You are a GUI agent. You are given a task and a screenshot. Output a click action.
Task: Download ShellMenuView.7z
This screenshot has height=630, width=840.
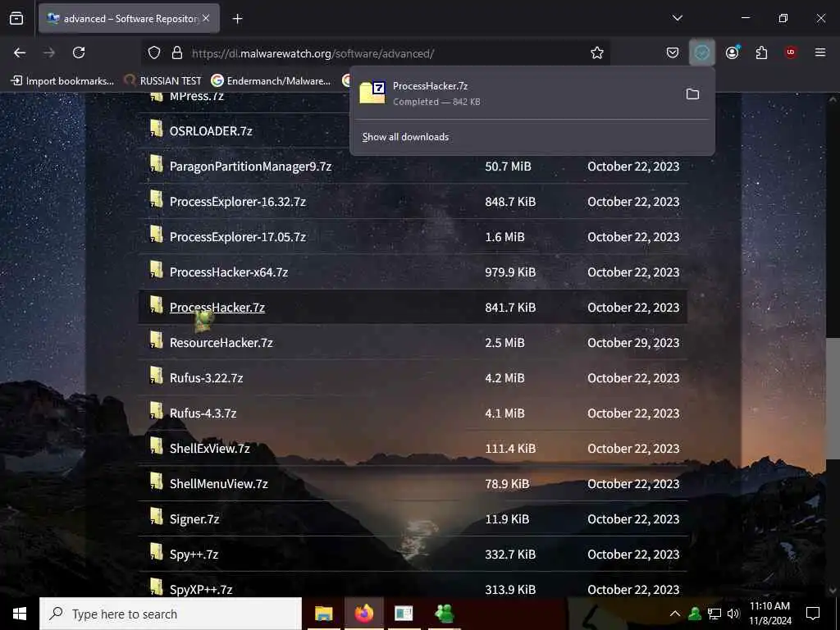[218, 484]
